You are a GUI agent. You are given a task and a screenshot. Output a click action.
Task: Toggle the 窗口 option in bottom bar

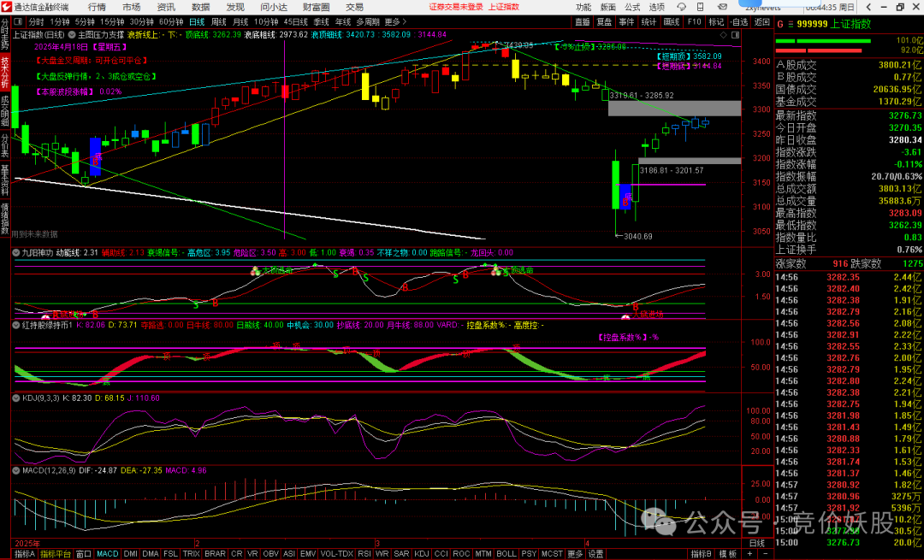pos(84,554)
